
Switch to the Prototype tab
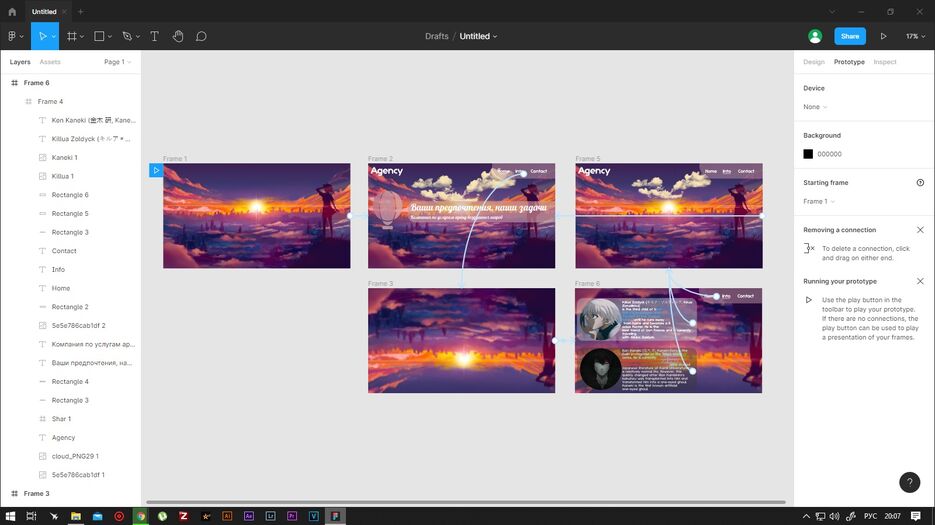[849, 62]
